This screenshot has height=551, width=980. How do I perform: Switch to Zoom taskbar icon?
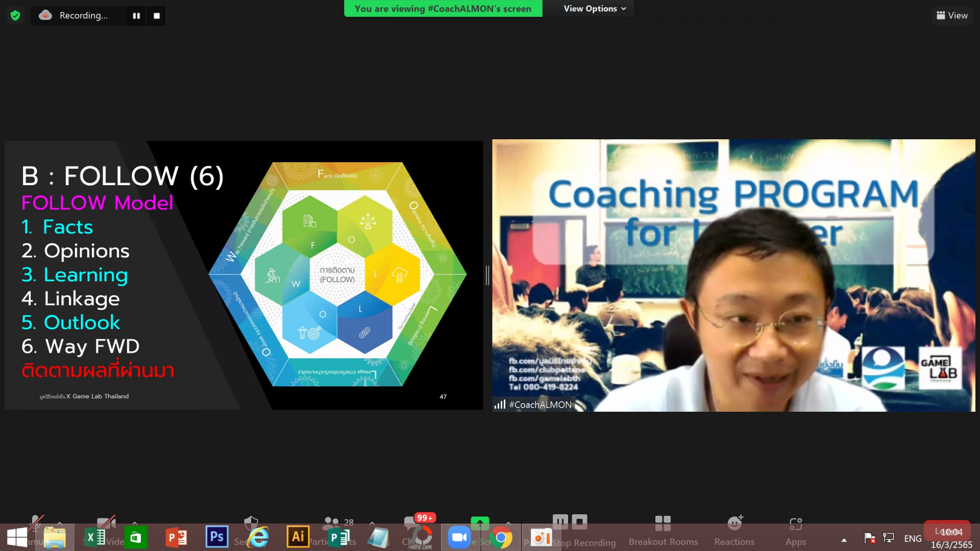[x=459, y=537]
